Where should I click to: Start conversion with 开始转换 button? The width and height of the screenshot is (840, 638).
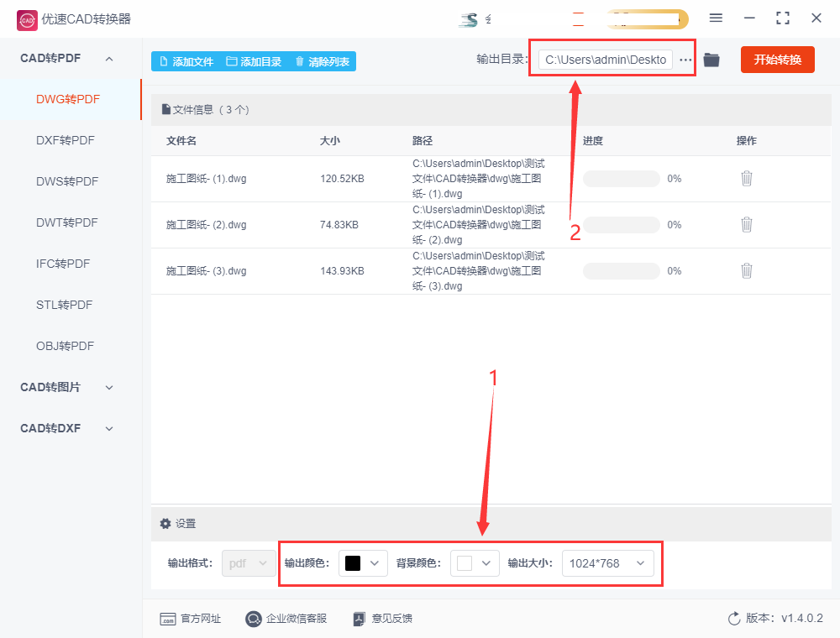click(777, 60)
